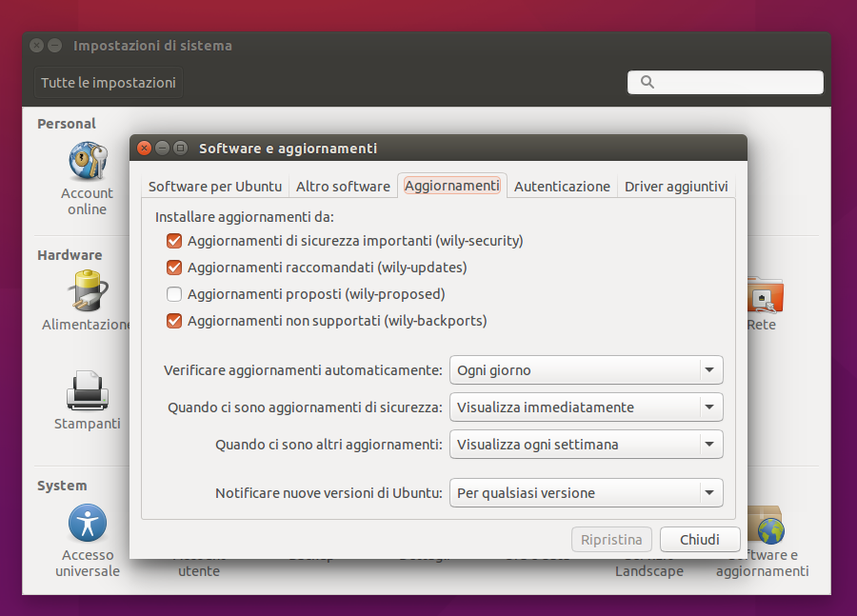Open the Rete network icon
Screen dimensions: 857x616
pos(765,295)
